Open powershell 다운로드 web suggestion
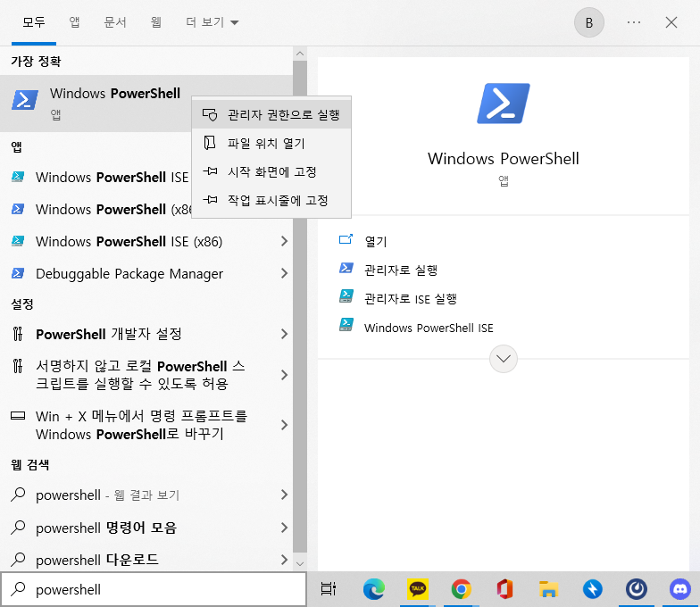Viewport: 700px width, 607px height. 96,560
